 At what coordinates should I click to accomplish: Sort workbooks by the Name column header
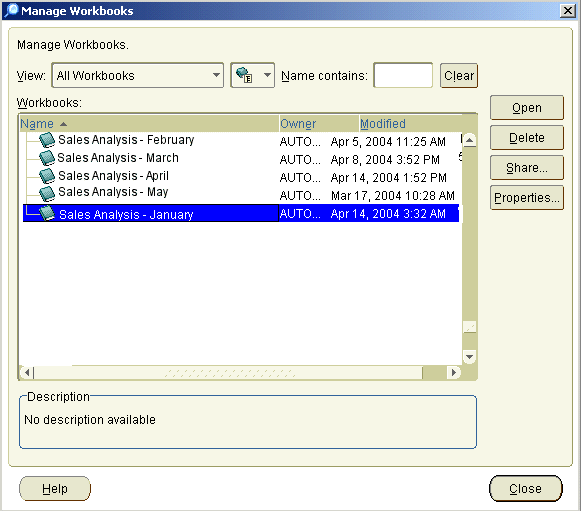(x=37, y=124)
